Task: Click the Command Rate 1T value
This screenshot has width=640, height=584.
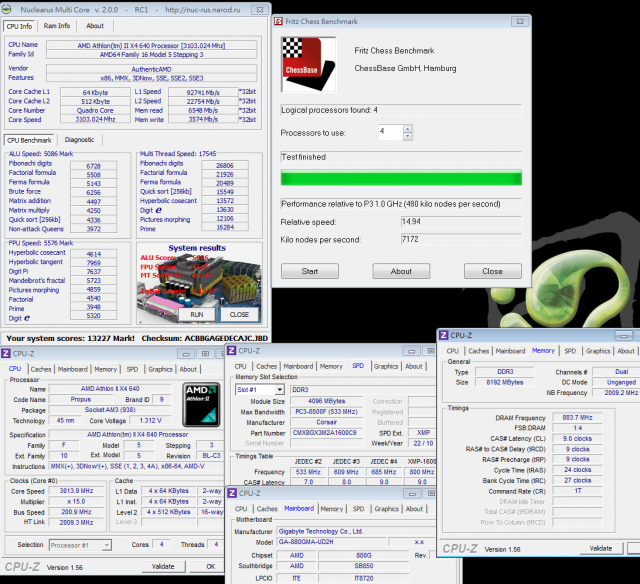Action: [x=577, y=491]
